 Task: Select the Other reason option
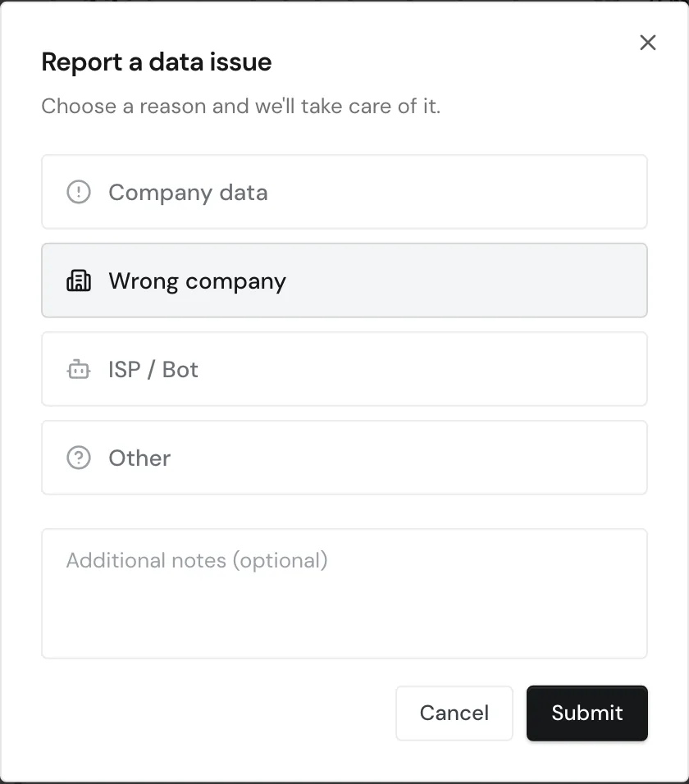(x=344, y=458)
